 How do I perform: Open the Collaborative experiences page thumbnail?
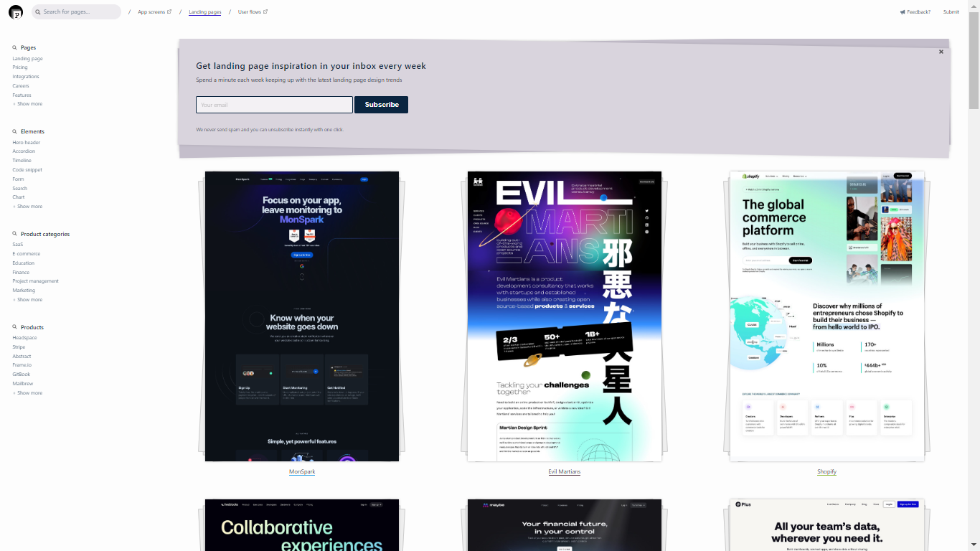click(302, 525)
